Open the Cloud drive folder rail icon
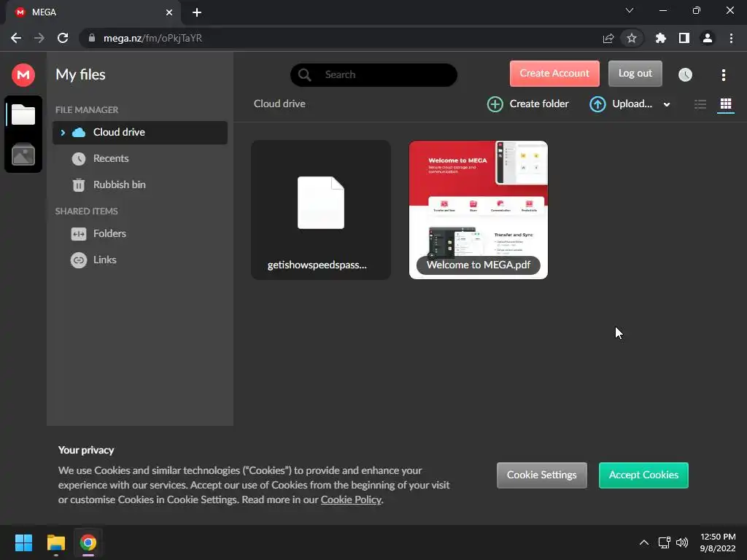 pos(23,114)
